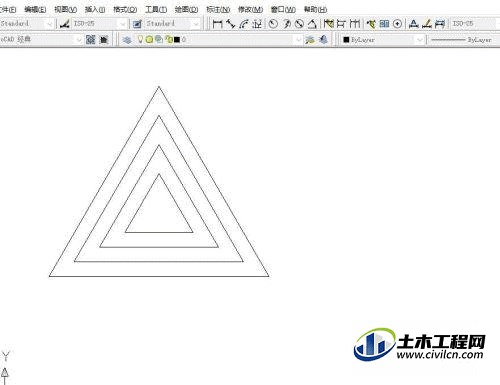Select the outermost triangle outline
The image size is (500, 385).
click(159, 276)
